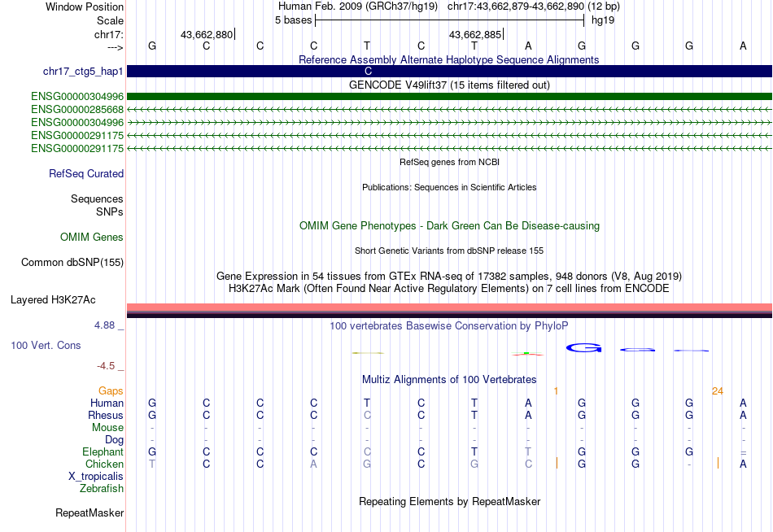Screen dimensions: 773x532
Task: Click the ENSG00000285668 intron arrow line
Action: click(x=449, y=110)
